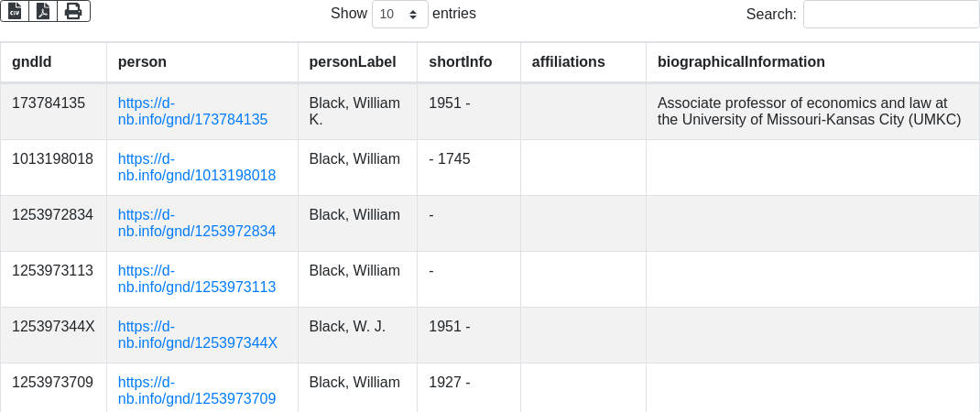Export the table as PDF
980x412 pixels.
click(43, 11)
